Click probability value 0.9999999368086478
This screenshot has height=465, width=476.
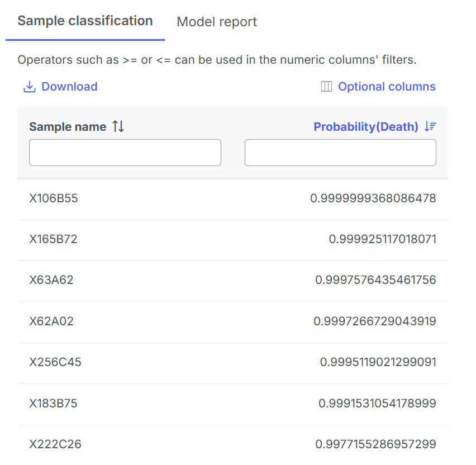[x=373, y=198]
